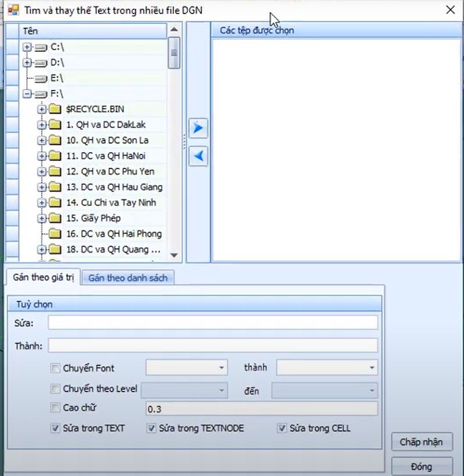The width and height of the screenshot is (464, 476).
Task: Expand the 11. DC va QH HaNoi node
Action: click(x=41, y=156)
